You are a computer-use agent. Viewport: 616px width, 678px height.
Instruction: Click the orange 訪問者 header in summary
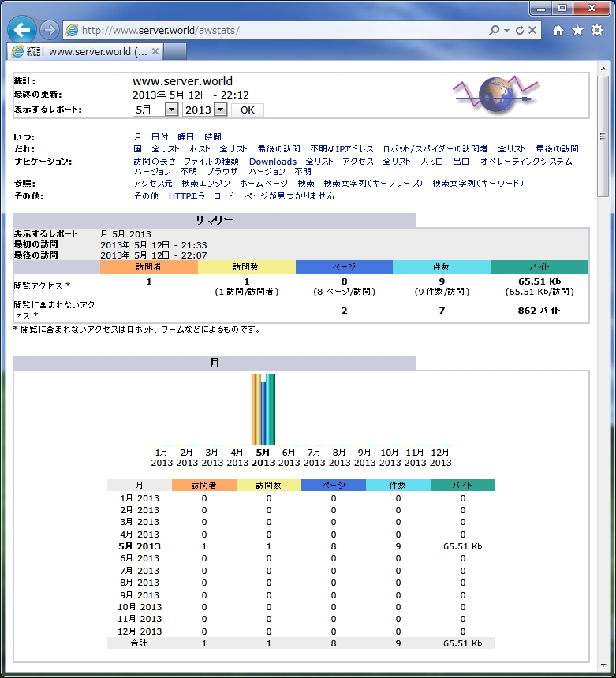149,267
